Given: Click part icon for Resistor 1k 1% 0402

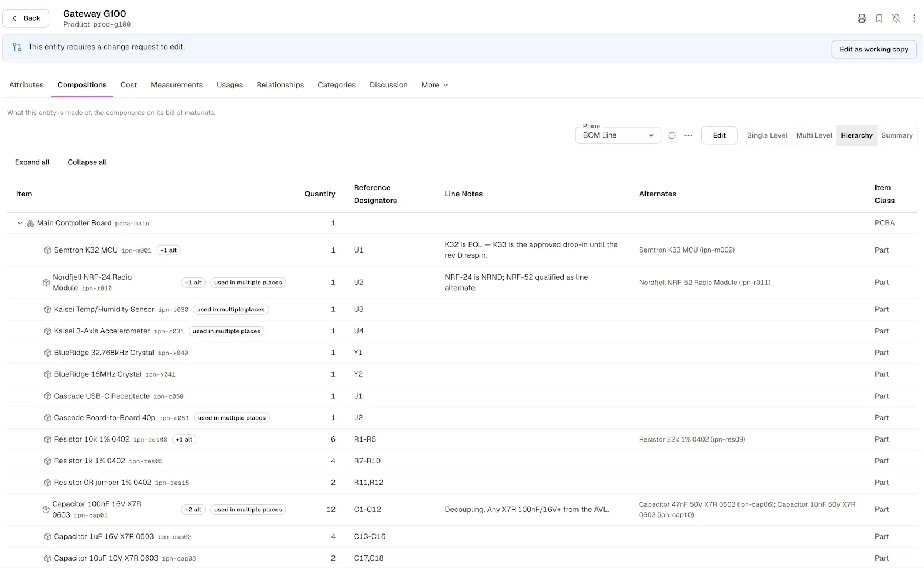Looking at the screenshot, I should [x=48, y=461].
